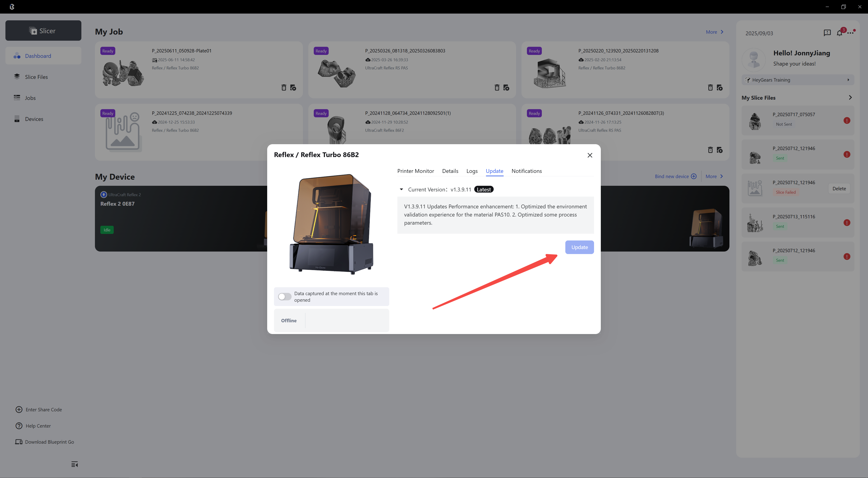Open the feedback message icon
868x478 pixels.
(x=827, y=33)
